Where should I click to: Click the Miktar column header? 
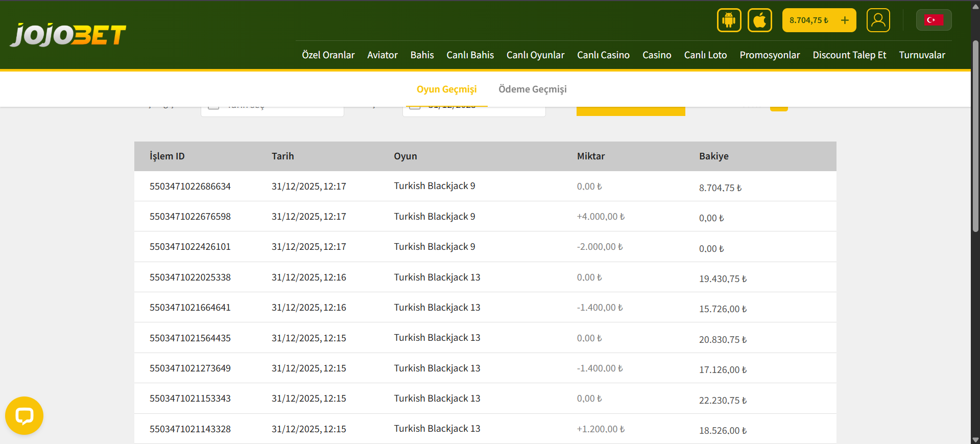[x=591, y=156]
